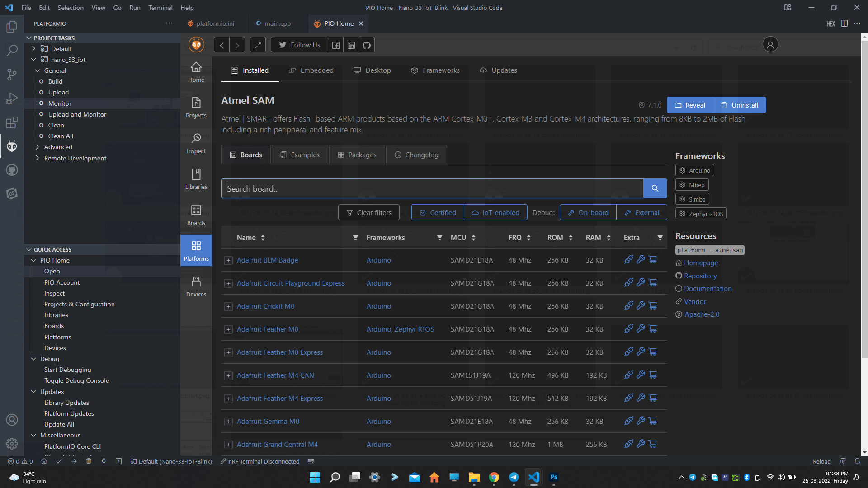Open PlatformIO GitHub icon in toolbar

coord(367,45)
